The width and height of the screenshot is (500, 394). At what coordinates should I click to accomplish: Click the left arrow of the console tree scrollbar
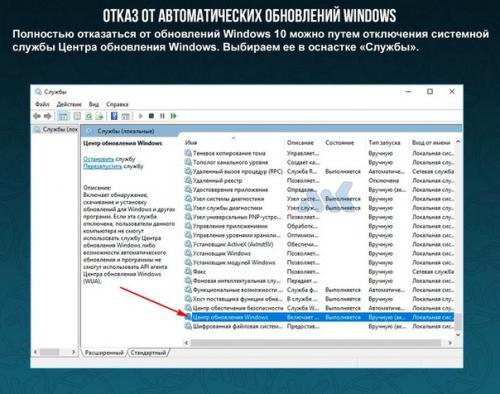35,352
